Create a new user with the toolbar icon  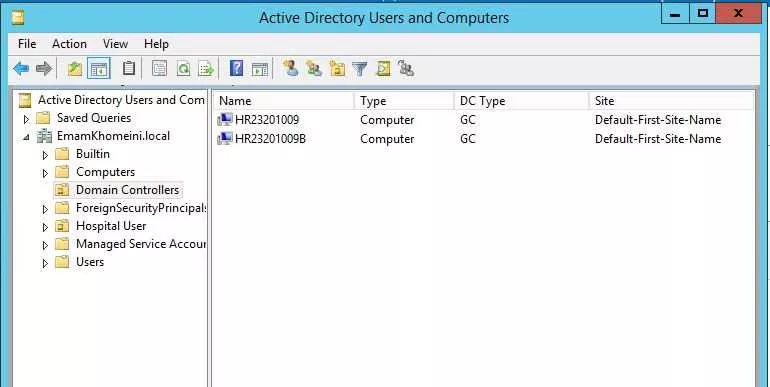pyautogui.click(x=290, y=68)
